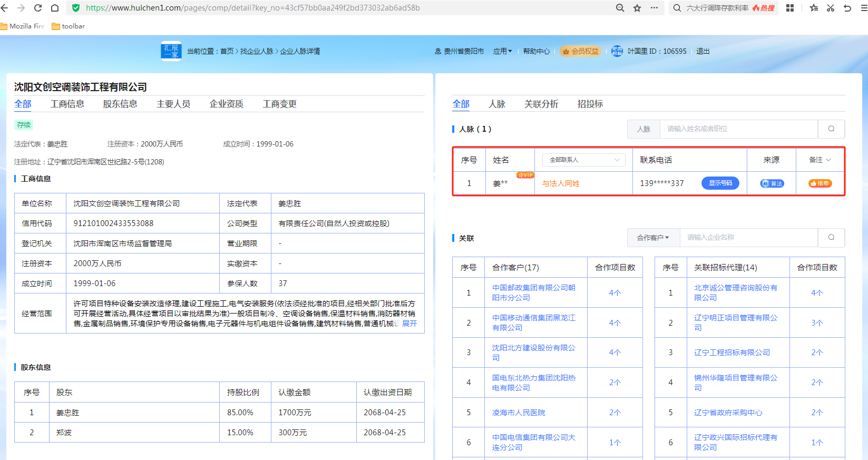Click into the 请输入企业名称 search field
Image resolution: width=868 pixels, height=460 pixels.
(x=749, y=238)
